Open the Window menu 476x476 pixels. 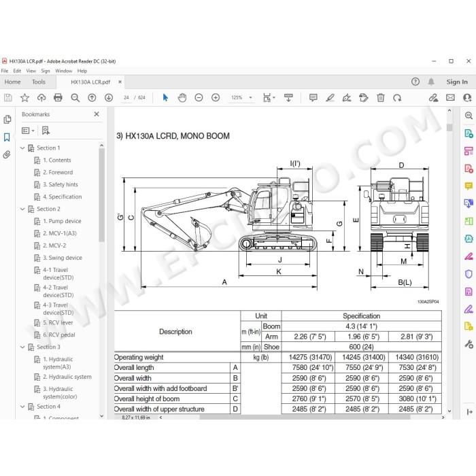pos(63,71)
